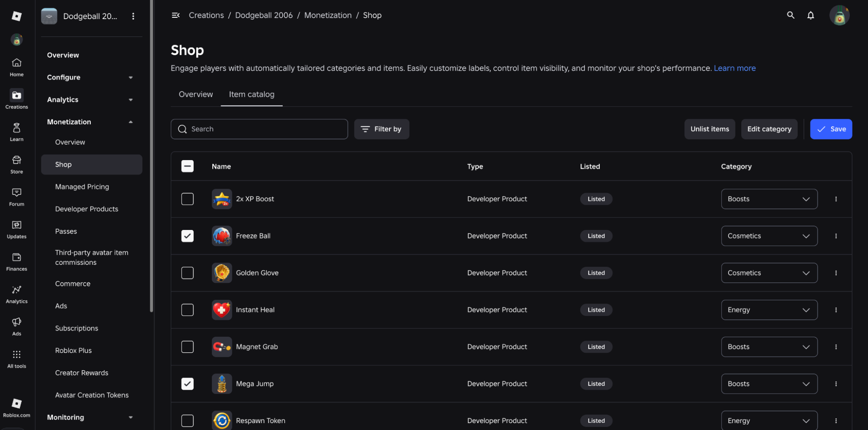Uncheck the Freeze Ball checkbox

188,236
